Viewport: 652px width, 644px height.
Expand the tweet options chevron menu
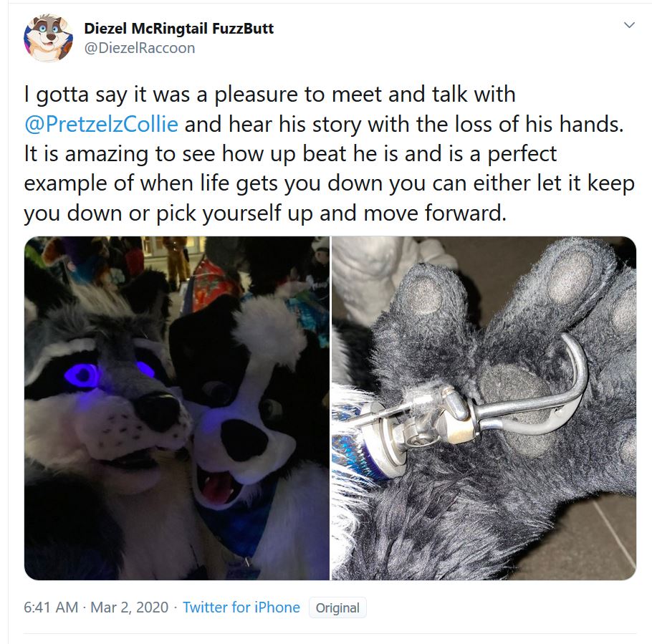(x=629, y=25)
